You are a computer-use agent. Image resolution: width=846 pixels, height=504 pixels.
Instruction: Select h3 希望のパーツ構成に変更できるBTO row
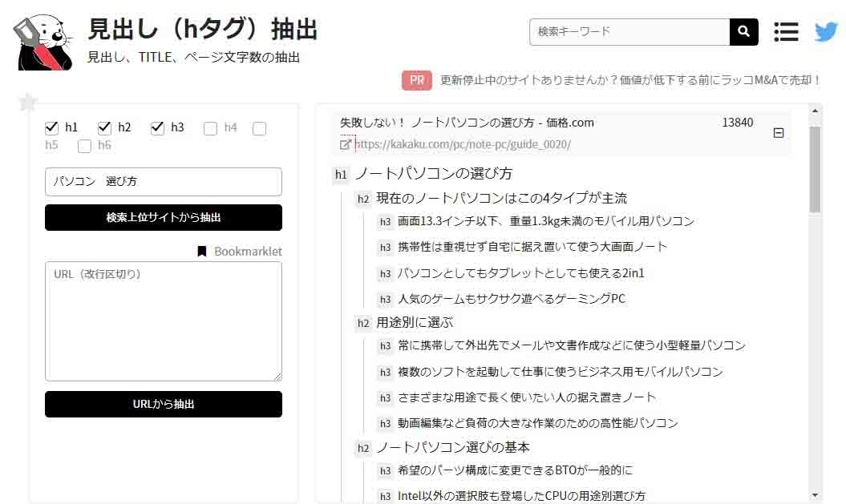(x=515, y=470)
